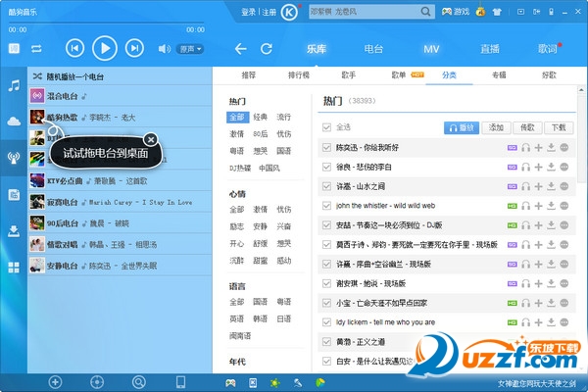Uncheck the ldy lickem song checkbox
Viewport: 588px width, 392px height.
[326, 322]
